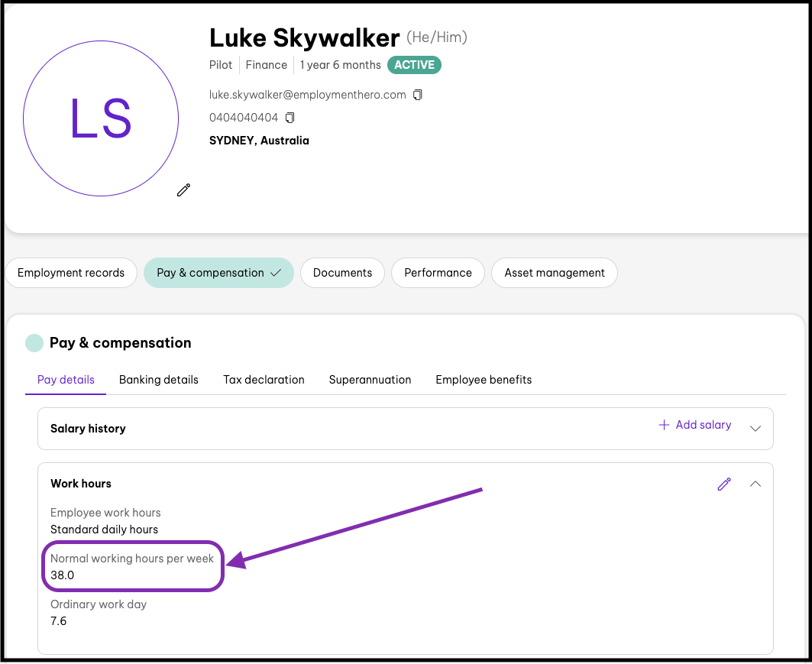Select the Pay details tab
The height and width of the screenshot is (664, 812).
tap(66, 380)
